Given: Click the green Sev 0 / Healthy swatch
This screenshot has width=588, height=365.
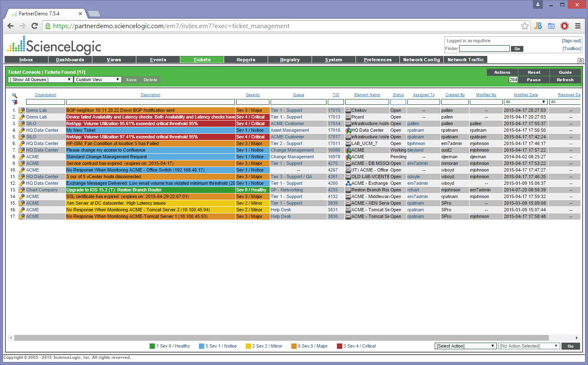Looking at the screenshot, I should coord(152,346).
